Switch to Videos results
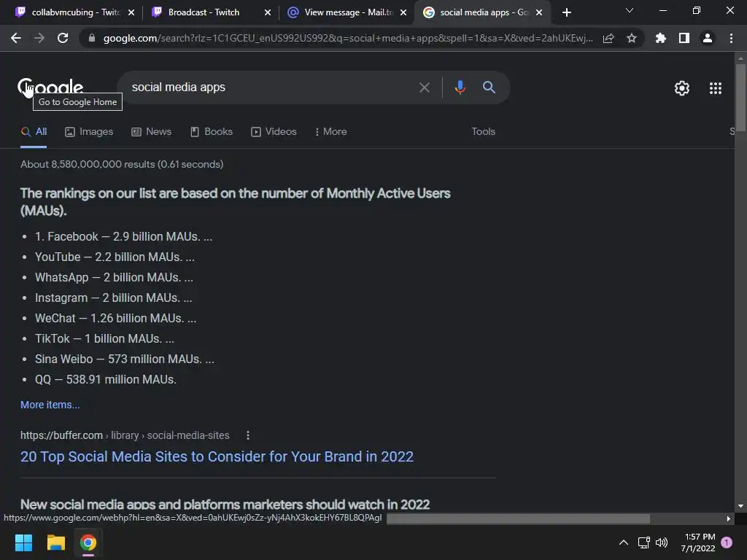The height and width of the screenshot is (560, 747). click(x=274, y=132)
